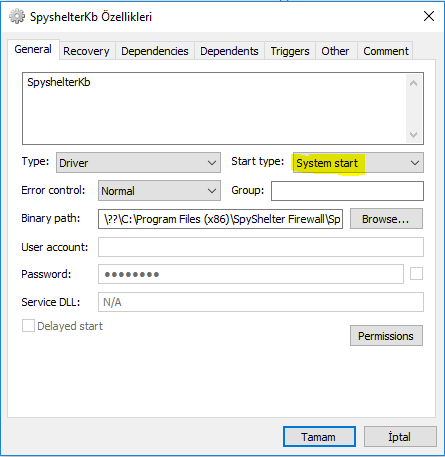Open the Dependencies tab
The height and width of the screenshot is (457, 445).
tap(155, 51)
